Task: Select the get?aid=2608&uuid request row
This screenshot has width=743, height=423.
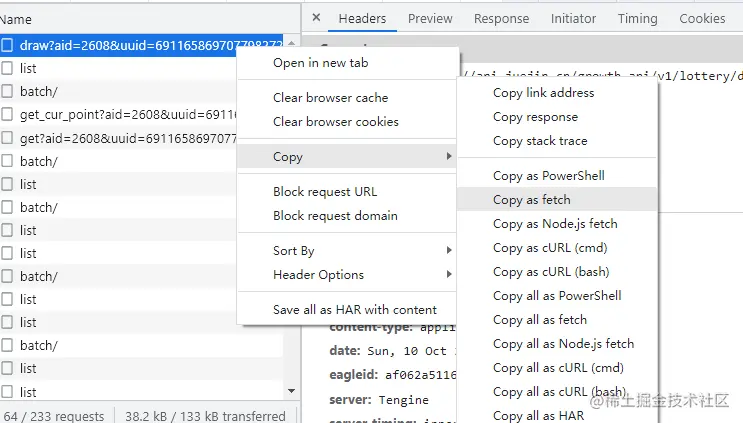Action: pos(118,138)
